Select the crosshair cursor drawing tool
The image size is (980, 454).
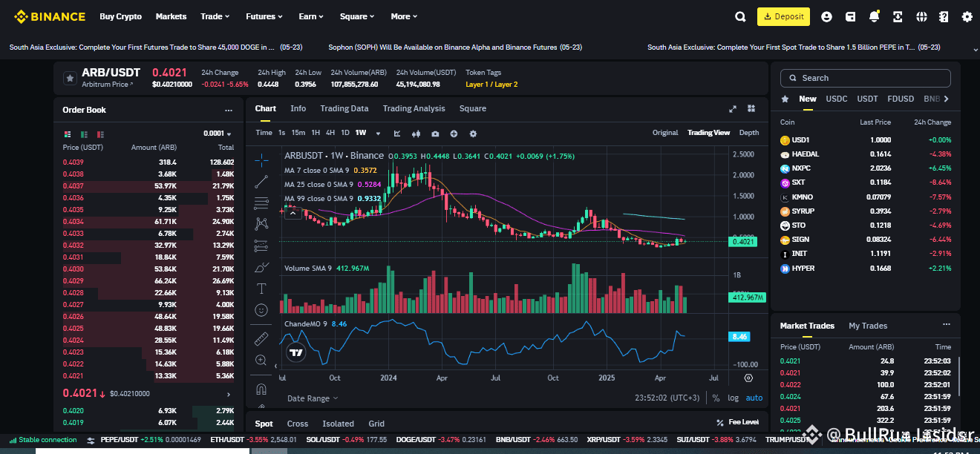pyautogui.click(x=261, y=159)
